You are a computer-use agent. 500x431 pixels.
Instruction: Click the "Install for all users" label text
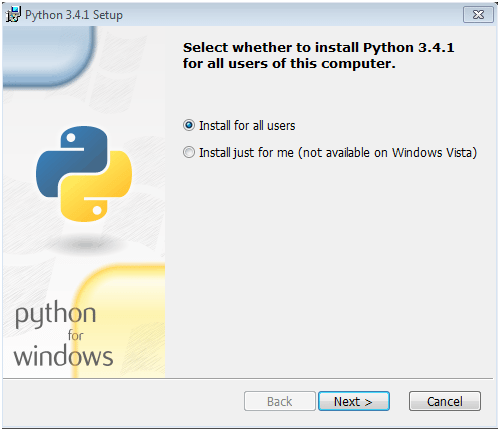click(x=247, y=126)
